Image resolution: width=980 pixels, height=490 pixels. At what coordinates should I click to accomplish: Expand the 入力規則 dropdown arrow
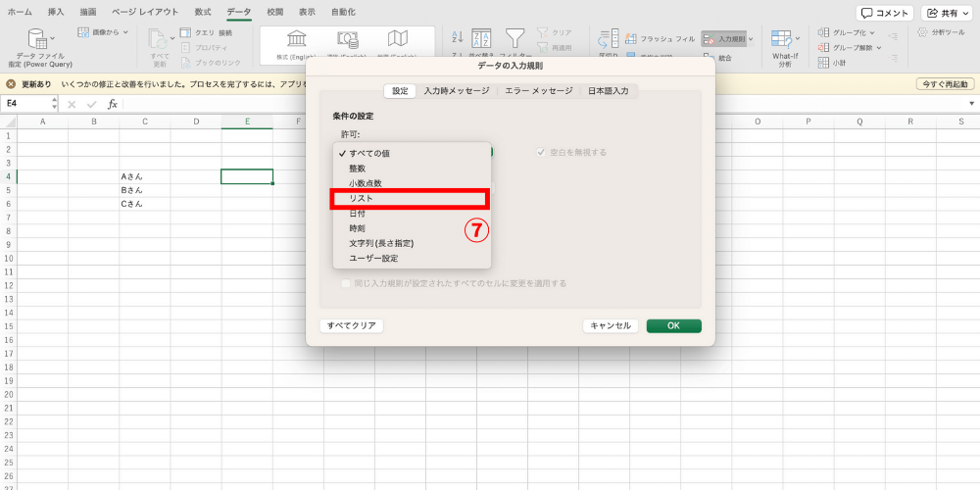(751, 39)
